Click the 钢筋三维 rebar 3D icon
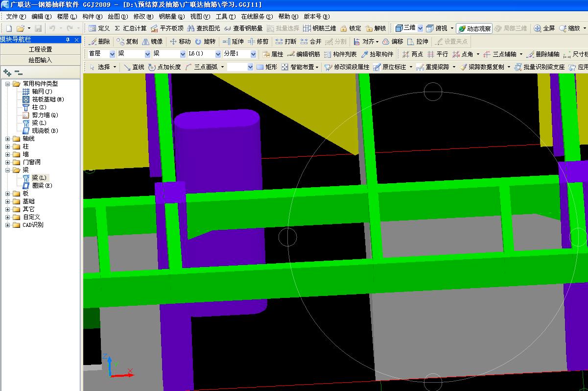Screen dimensions: 588x391 (307, 28)
